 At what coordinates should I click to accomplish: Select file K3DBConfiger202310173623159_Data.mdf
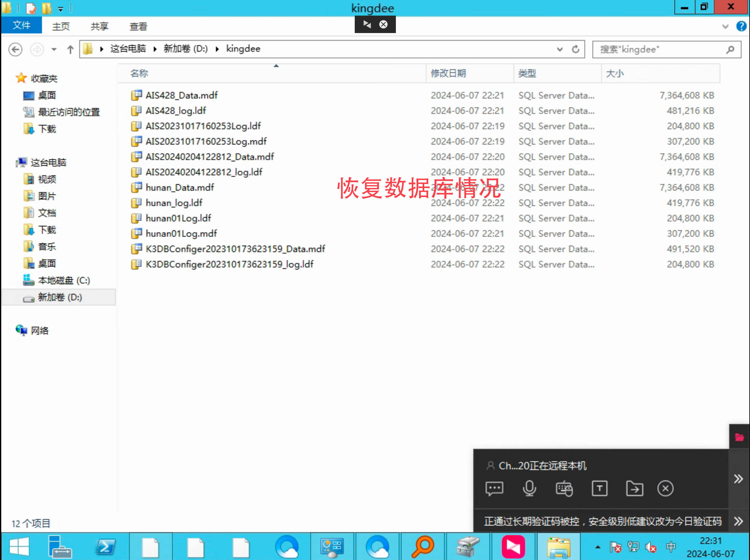point(236,249)
